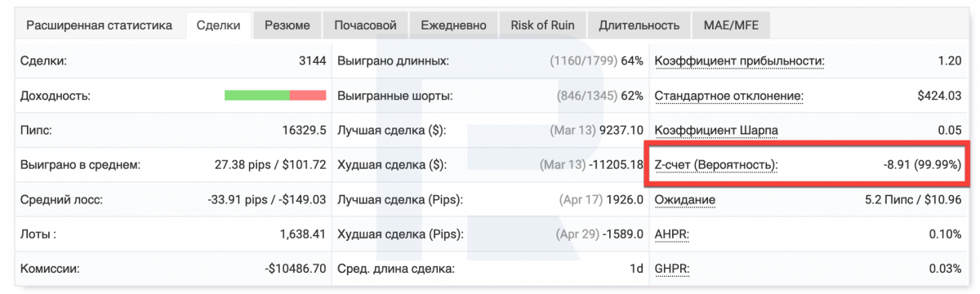Open the Risk of Ruin tab
Image resolution: width=980 pixels, height=294 pixels.
tap(542, 24)
